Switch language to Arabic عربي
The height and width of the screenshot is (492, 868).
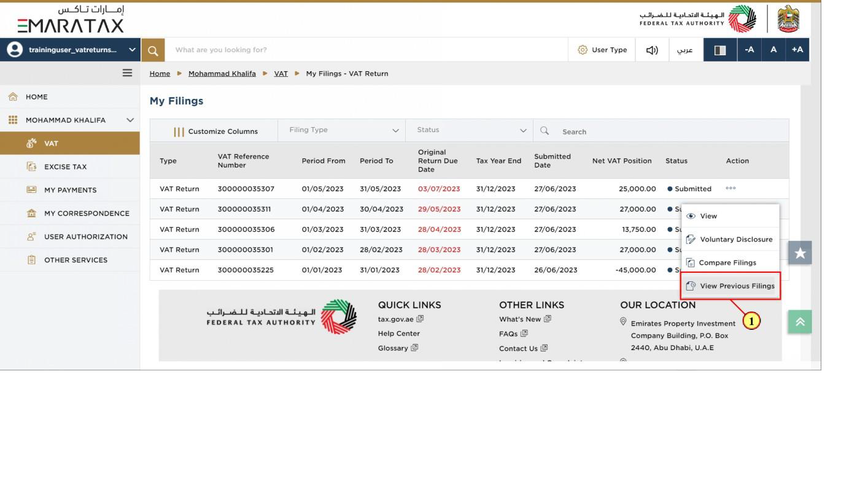684,50
